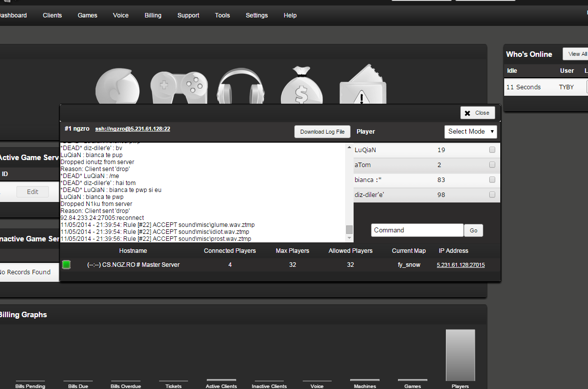Click the Command input field

click(417, 230)
